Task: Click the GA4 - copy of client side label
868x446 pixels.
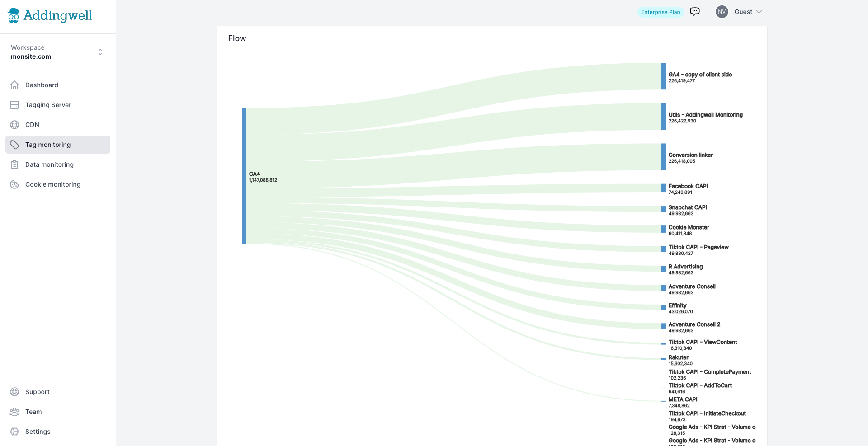Action: 700,75
